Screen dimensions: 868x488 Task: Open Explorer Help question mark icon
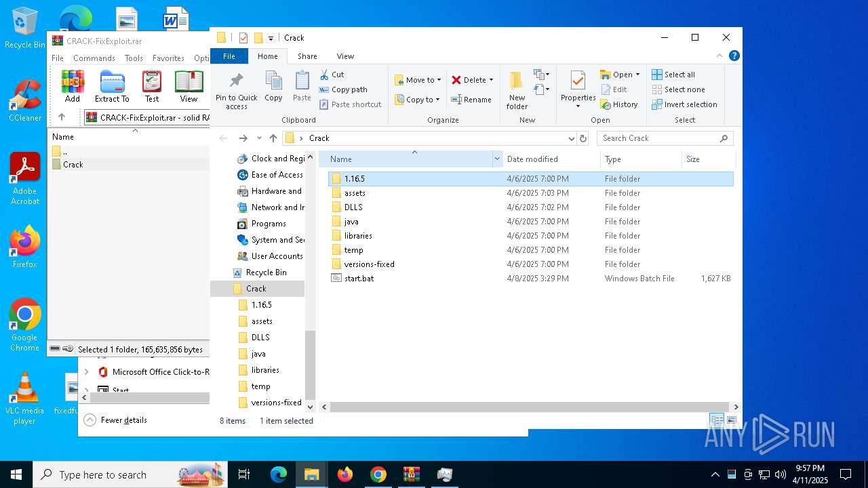pyautogui.click(x=734, y=56)
